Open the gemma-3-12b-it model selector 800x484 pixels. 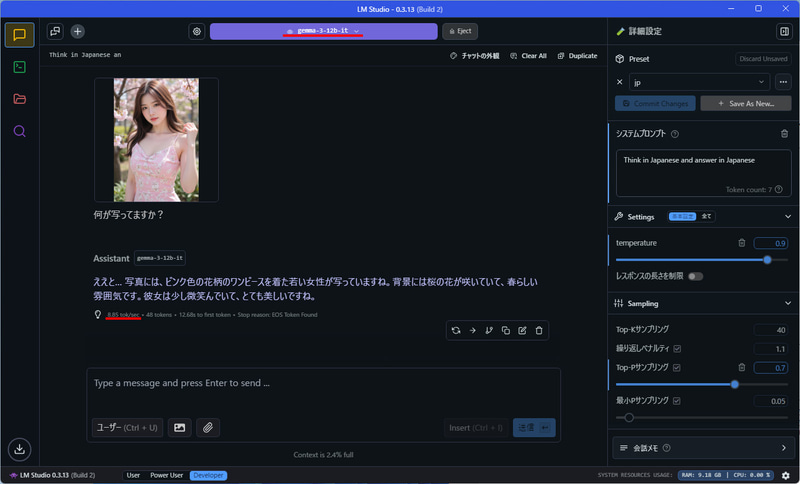pos(323,31)
